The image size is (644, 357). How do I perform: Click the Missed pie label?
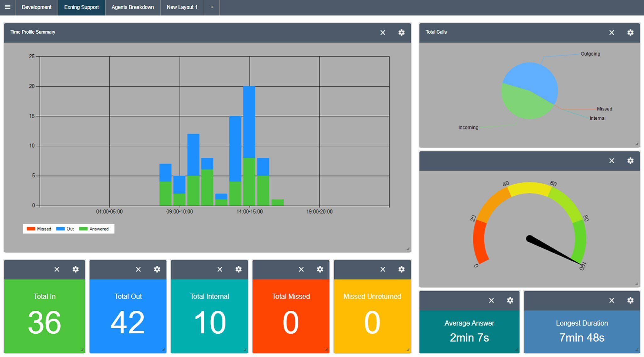604,109
